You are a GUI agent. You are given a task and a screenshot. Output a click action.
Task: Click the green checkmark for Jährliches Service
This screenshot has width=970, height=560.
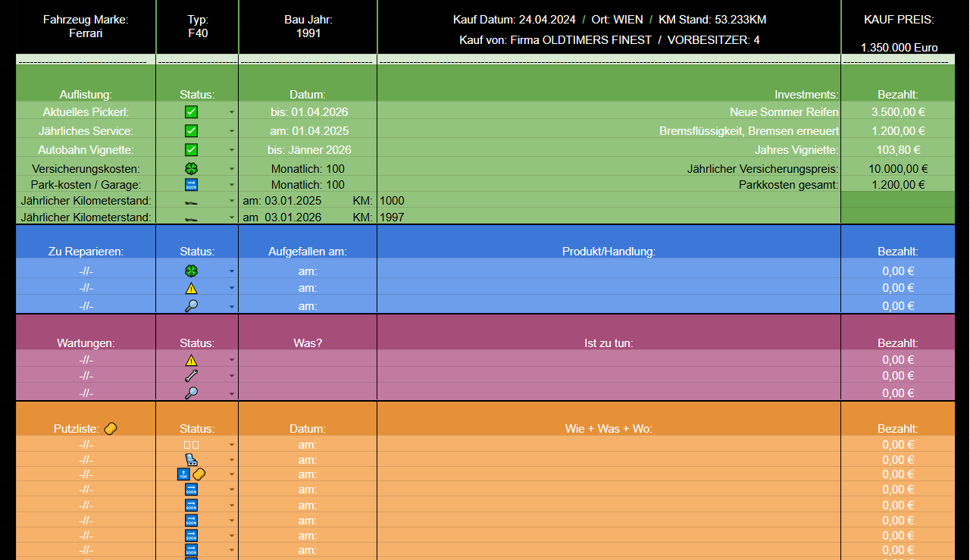point(191,131)
